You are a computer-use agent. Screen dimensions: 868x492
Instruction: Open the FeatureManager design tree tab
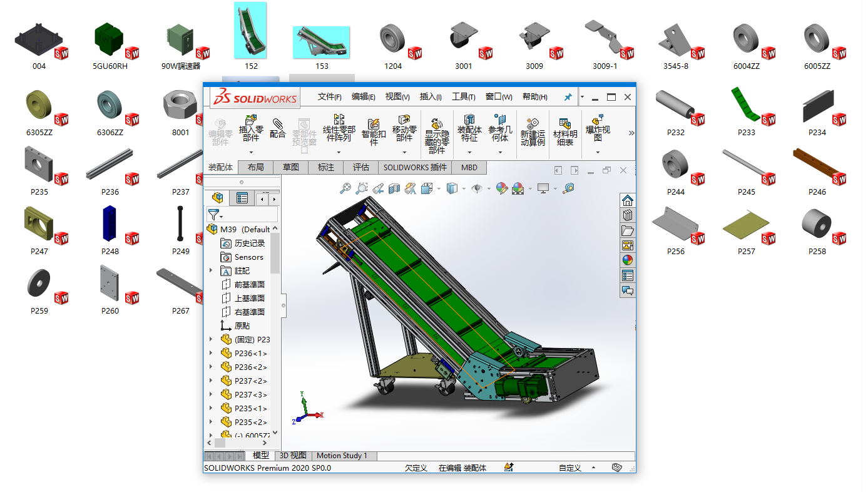[x=217, y=198]
